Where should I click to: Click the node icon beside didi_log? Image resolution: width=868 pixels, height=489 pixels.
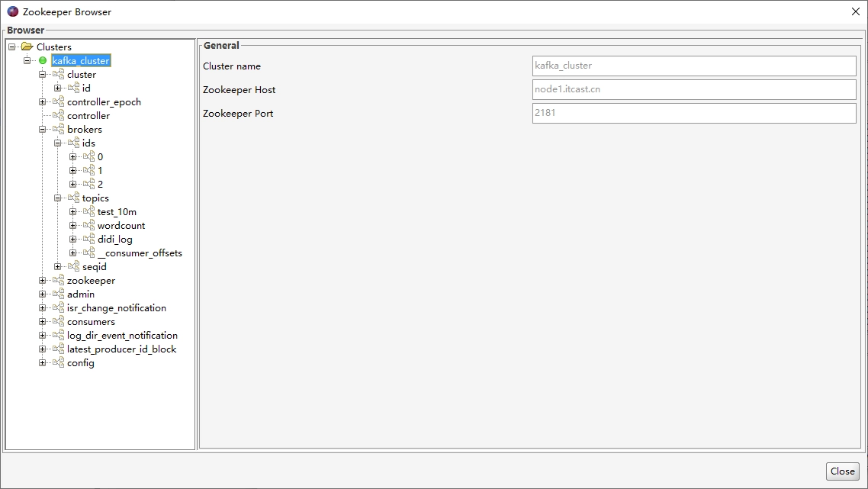89,240
